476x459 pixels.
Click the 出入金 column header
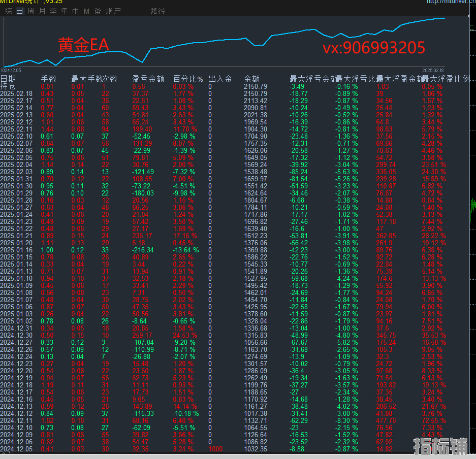[220, 79]
